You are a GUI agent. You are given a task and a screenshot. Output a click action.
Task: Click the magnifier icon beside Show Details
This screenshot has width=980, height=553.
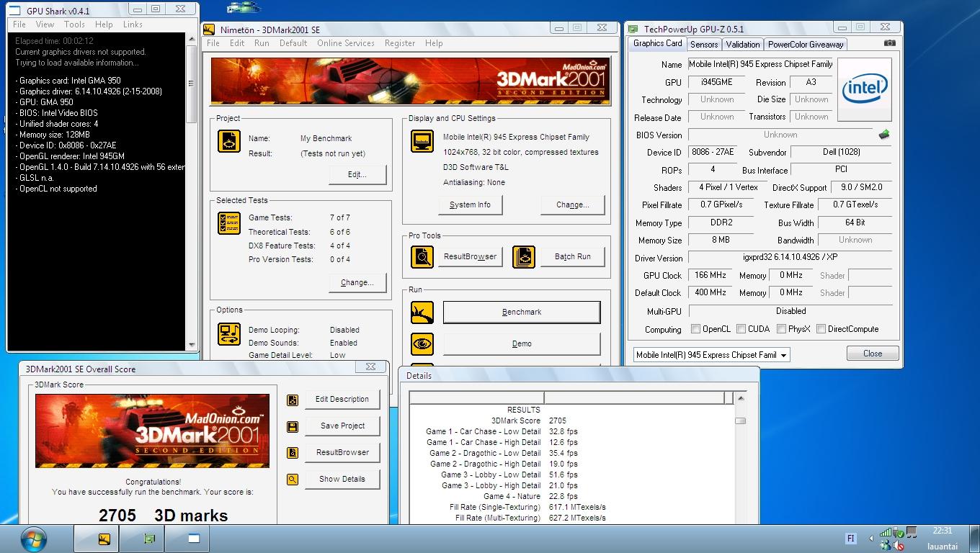coord(292,480)
